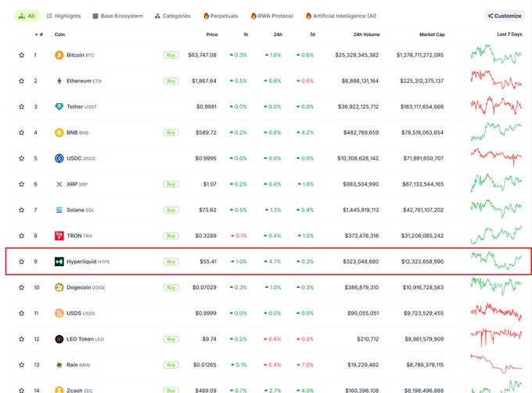Sort by 1h change column
The width and height of the screenshot is (532, 393).
[x=246, y=34]
